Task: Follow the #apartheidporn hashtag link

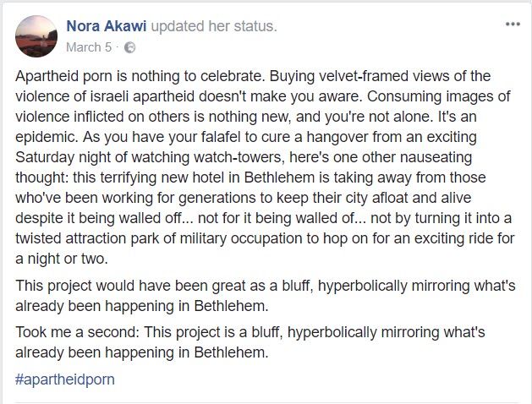Action: (x=64, y=379)
